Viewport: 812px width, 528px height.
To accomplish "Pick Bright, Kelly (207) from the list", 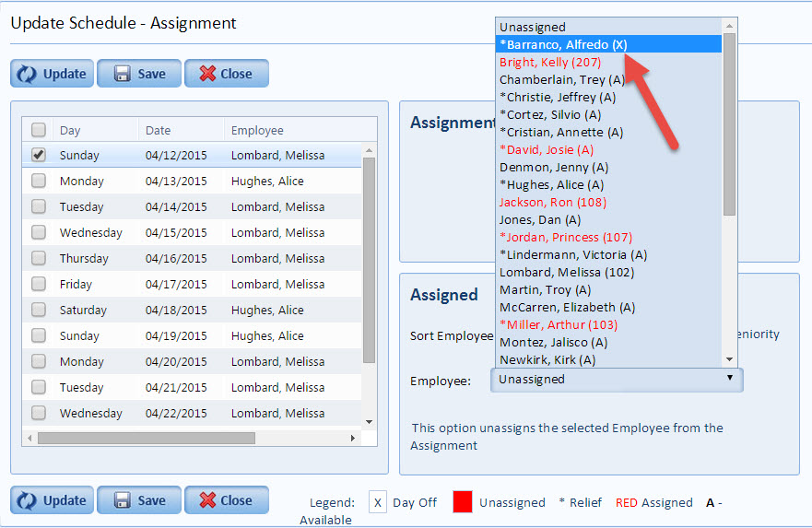I will tap(550, 62).
